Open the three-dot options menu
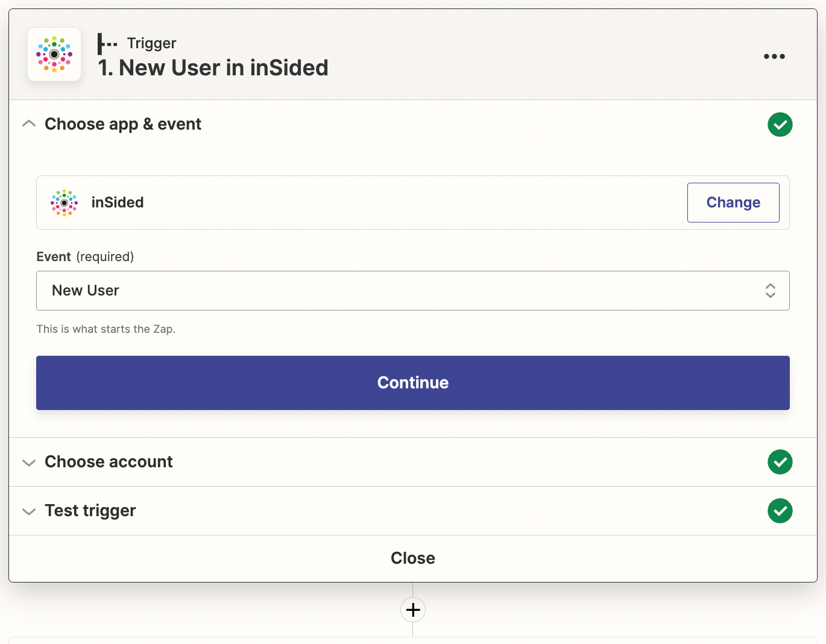The width and height of the screenshot is (826, 644). click(x=774, y=56)
